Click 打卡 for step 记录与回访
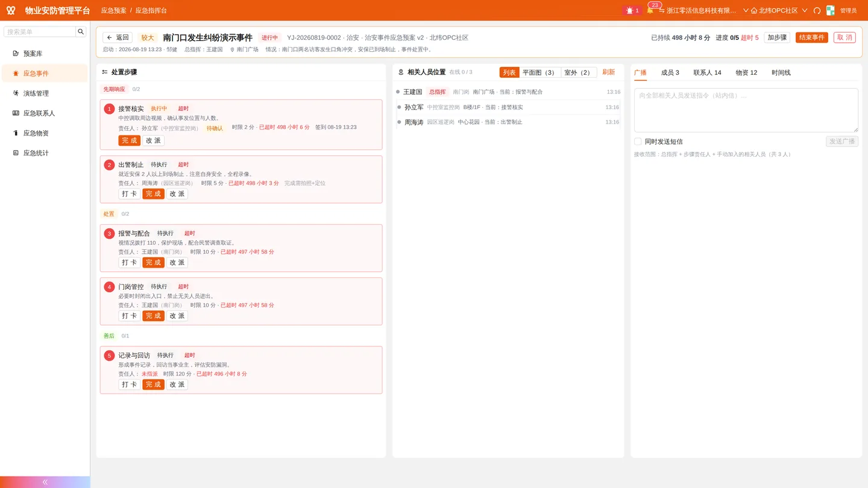The height and width of the screenshot is (488, 868). (x=129, y=384)
